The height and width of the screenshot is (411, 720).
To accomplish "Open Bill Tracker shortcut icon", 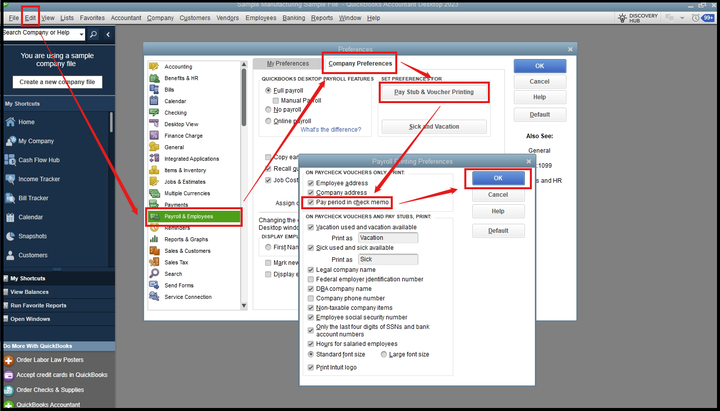I will pos(10,198).
